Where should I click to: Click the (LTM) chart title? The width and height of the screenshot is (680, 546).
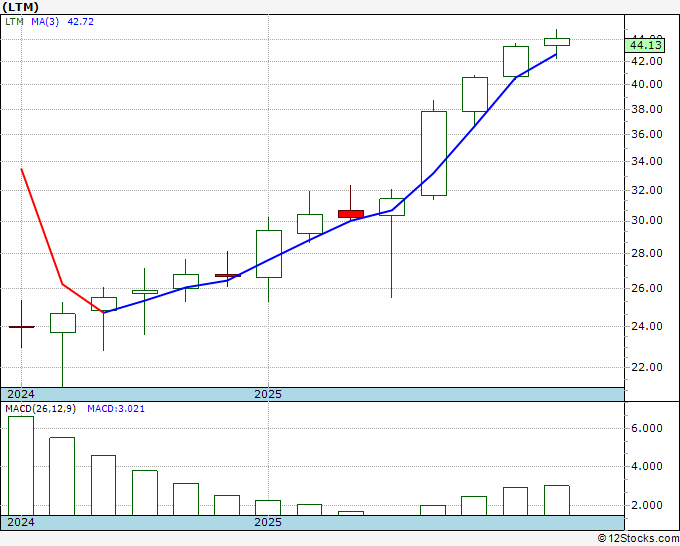(21, 7)
